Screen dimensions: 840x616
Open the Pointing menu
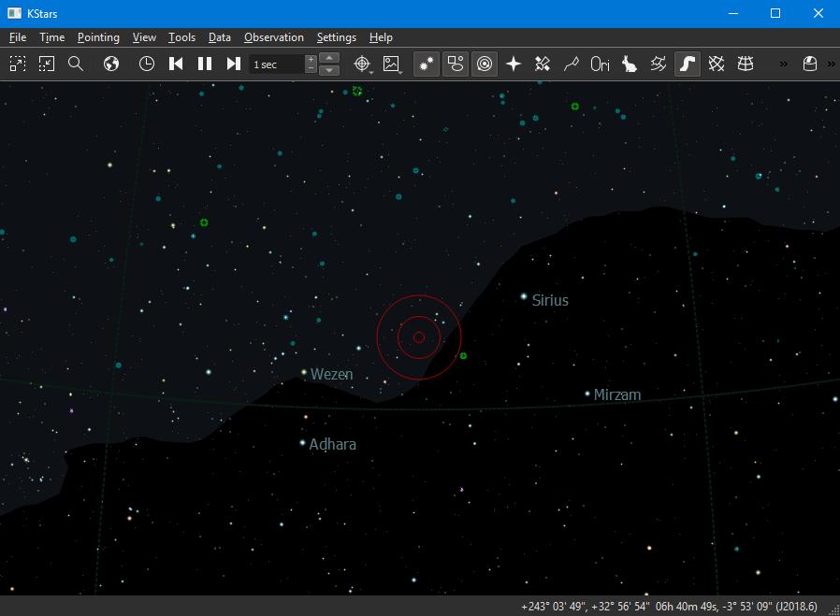(x=98, y=37)
